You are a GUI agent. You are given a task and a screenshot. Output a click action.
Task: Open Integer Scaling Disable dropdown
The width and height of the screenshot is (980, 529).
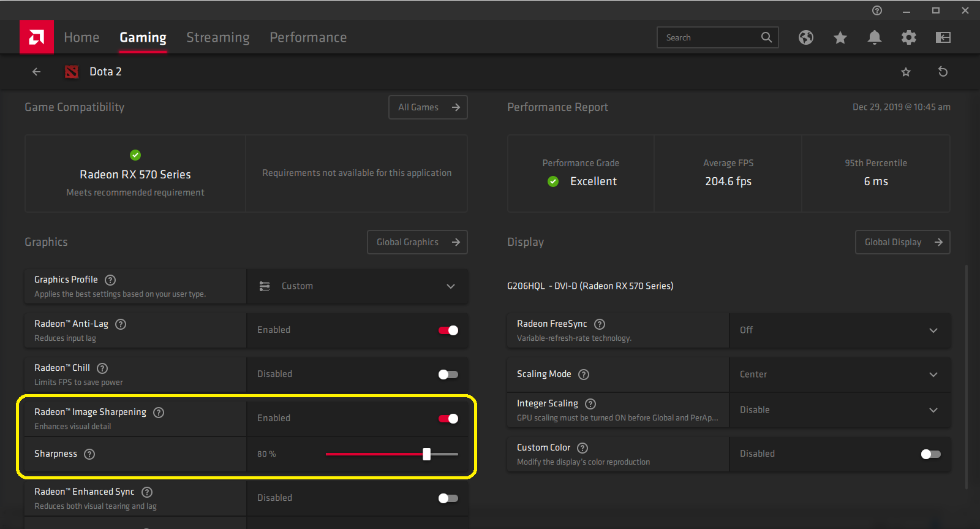coord(840,410)
